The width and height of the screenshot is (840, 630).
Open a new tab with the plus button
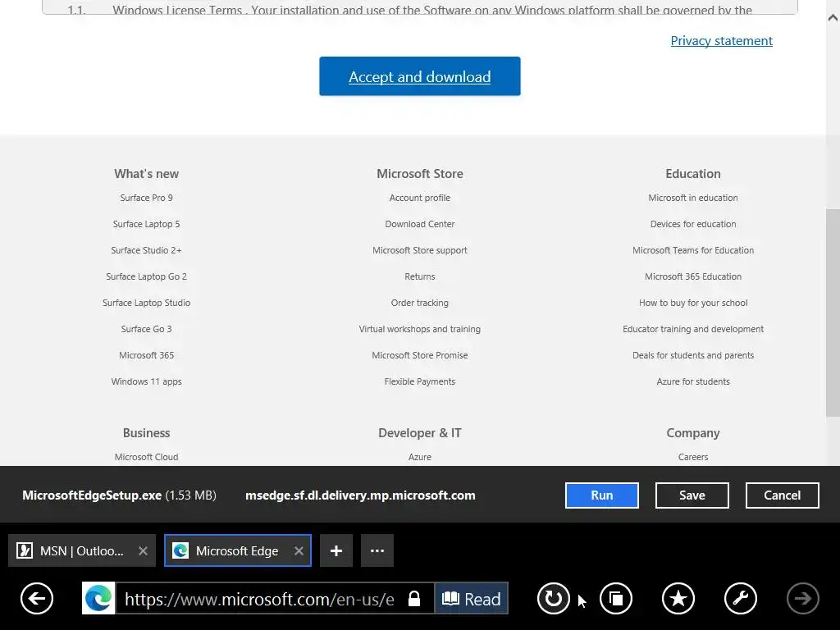pyautogui.click(x=336, y=550)
